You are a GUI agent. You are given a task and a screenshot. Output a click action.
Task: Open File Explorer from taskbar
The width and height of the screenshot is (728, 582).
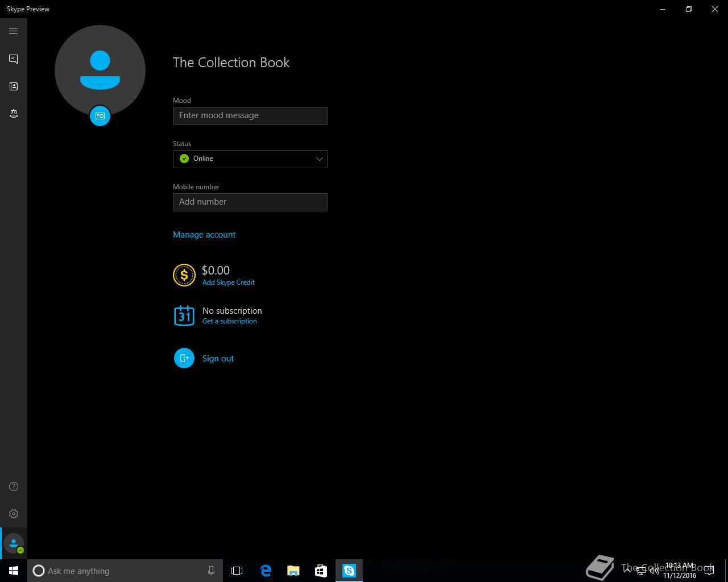[293, 571]
